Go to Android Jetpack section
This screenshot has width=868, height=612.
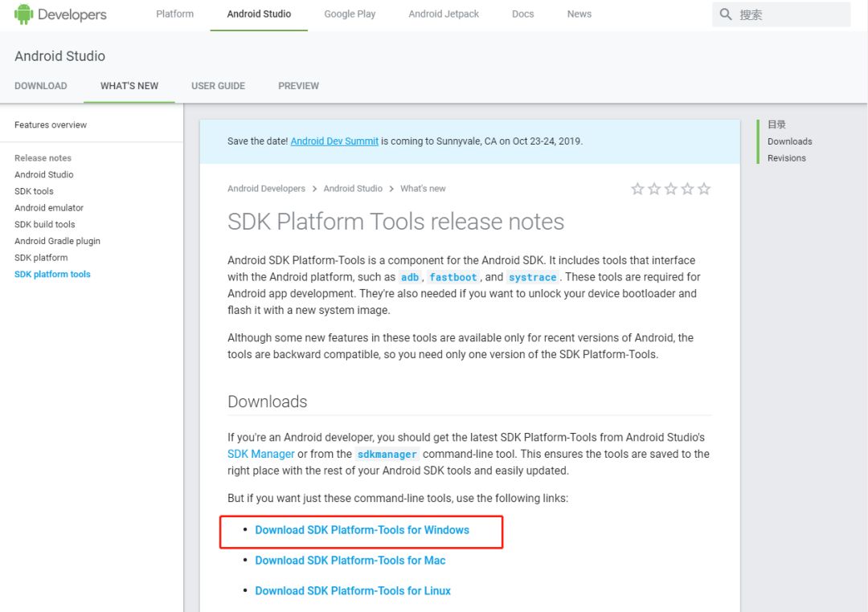tap(444, 14)
